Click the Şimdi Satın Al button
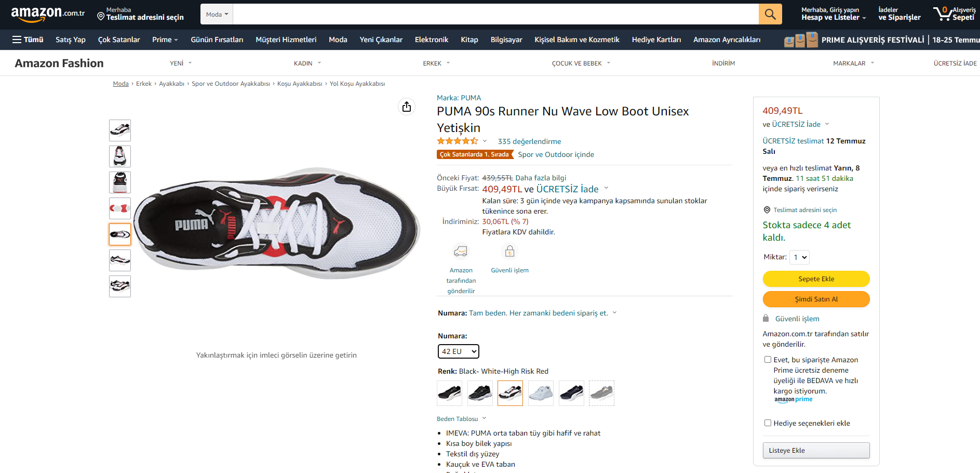The height and width of the screenshot is (473, 980). pos(816,299)
